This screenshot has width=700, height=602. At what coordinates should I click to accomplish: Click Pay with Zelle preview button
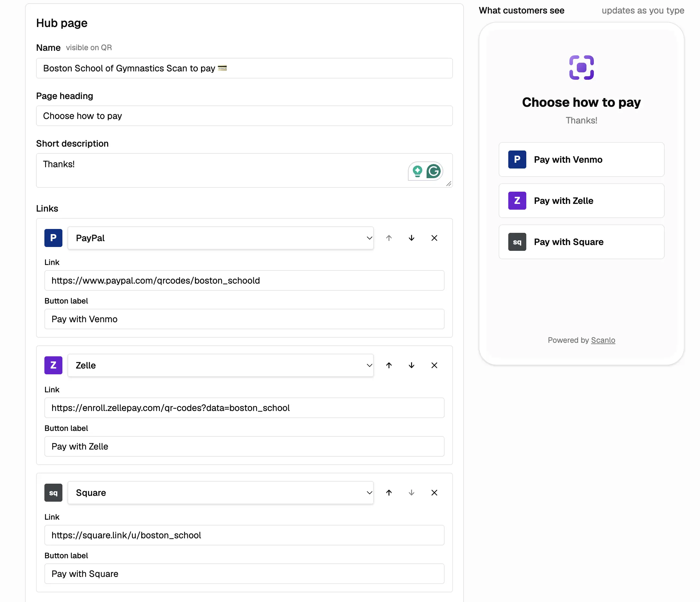[581, 201]
